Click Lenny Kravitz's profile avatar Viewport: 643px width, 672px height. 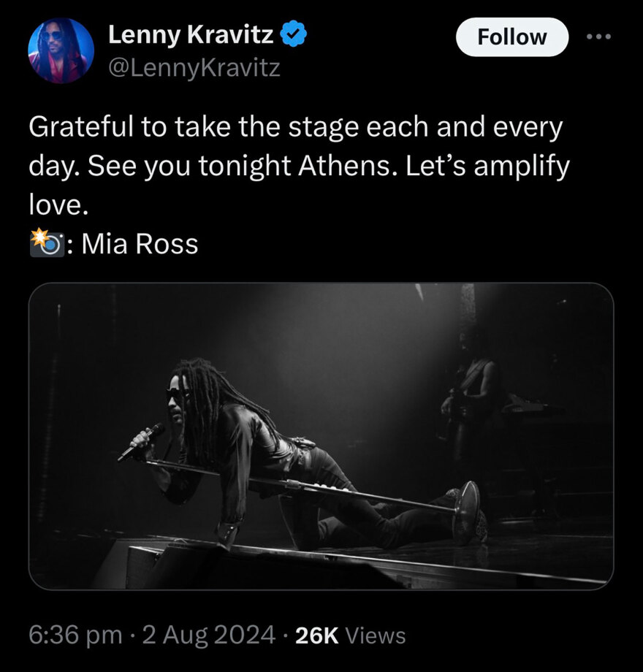pos(61,50)
